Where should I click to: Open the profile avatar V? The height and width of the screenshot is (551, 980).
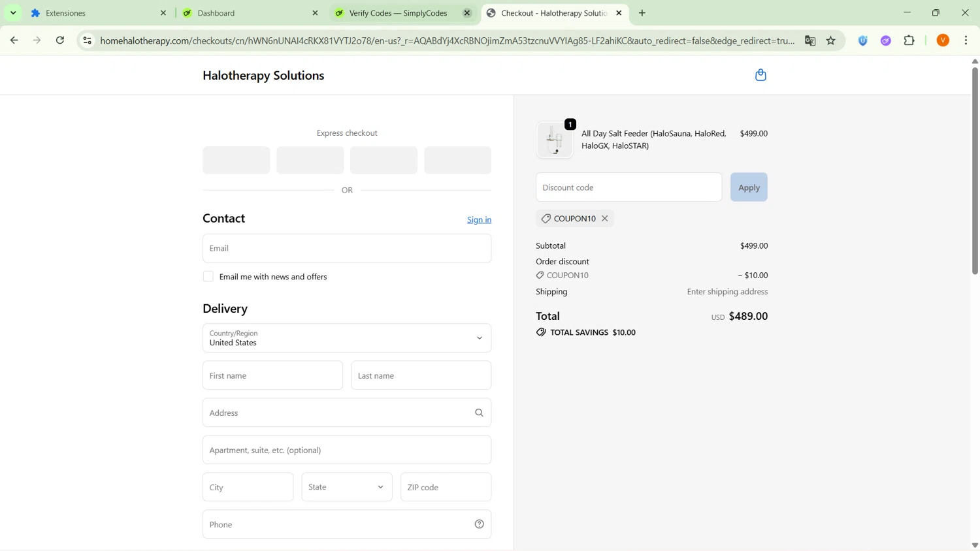point(943,40)
